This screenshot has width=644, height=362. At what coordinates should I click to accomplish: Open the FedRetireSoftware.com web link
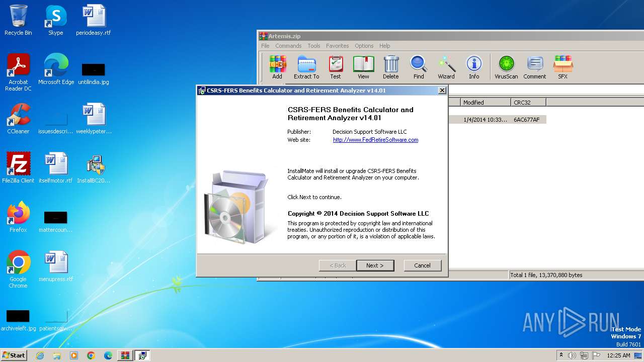point(375,140)
